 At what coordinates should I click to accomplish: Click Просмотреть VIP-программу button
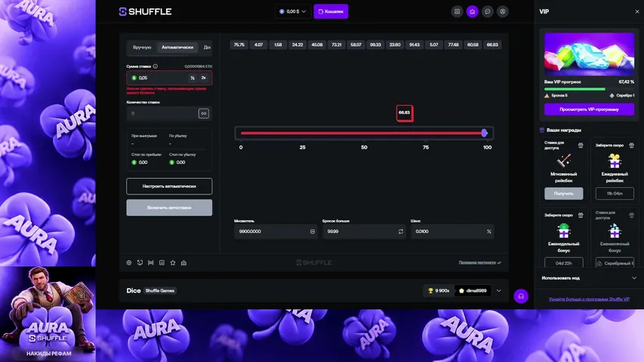590,109
